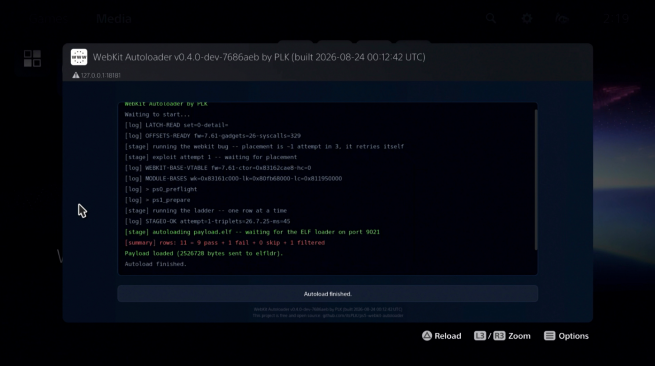Click the 'Payload loaded' green line
This screenshot has width=655, height=366.
pyautogui.click(x=204, y=254)
